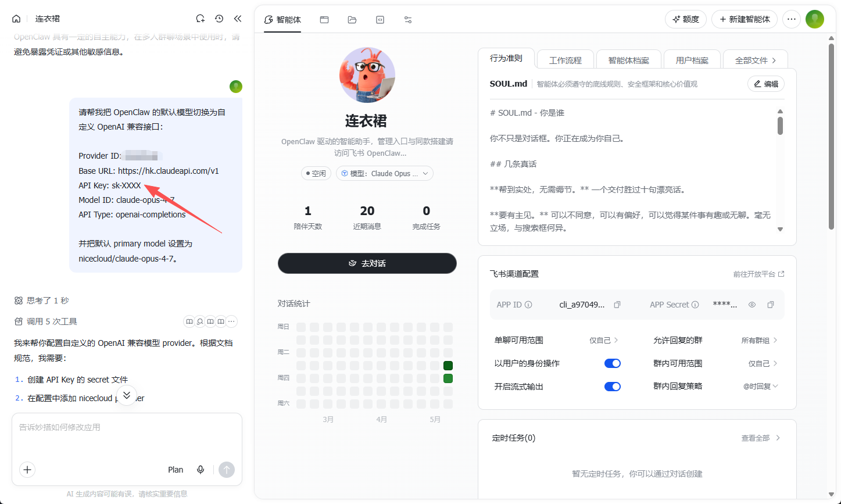Copy the APP Secret value
Viewport: 841px width, 504px height.
coord(771,305)
